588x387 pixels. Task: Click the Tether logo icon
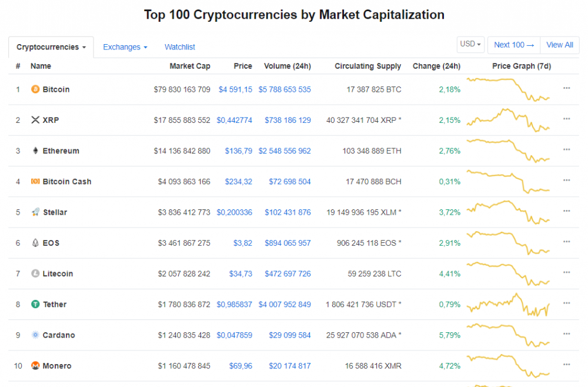(x=35, y=304)
